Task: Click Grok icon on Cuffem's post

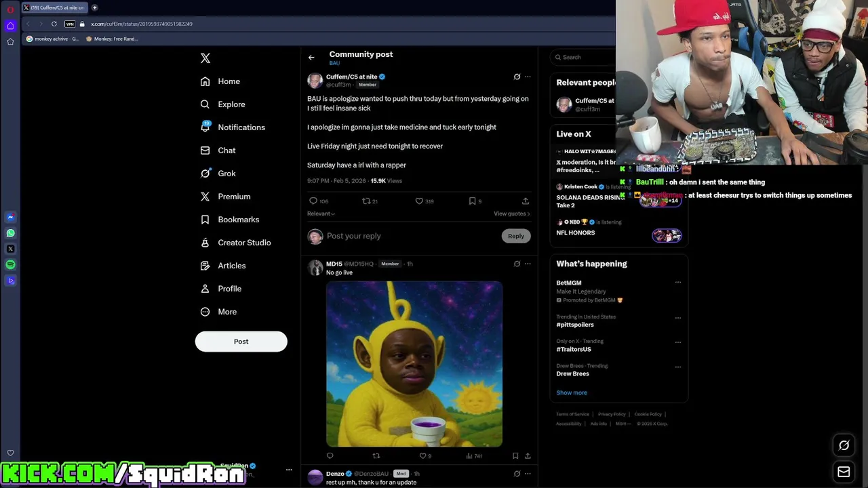Action: tap(517, 77)
